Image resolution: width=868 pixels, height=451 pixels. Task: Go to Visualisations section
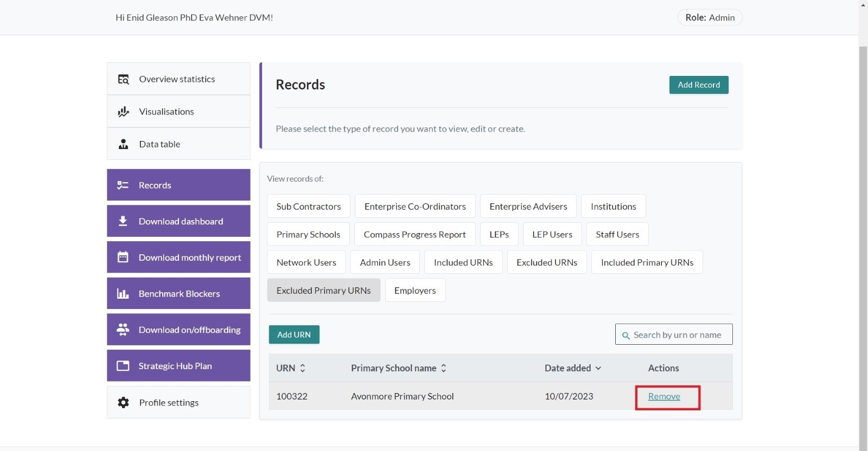point(178,112)
